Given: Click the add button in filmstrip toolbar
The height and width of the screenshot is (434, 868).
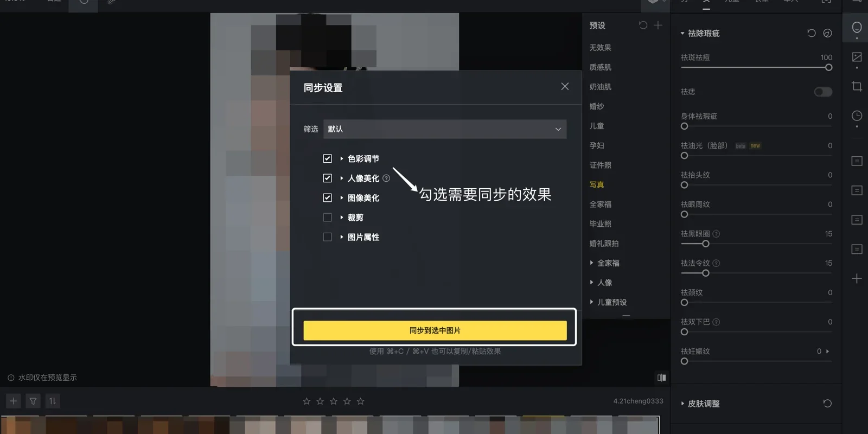Looking at the screenshot, I should point(14,401).
